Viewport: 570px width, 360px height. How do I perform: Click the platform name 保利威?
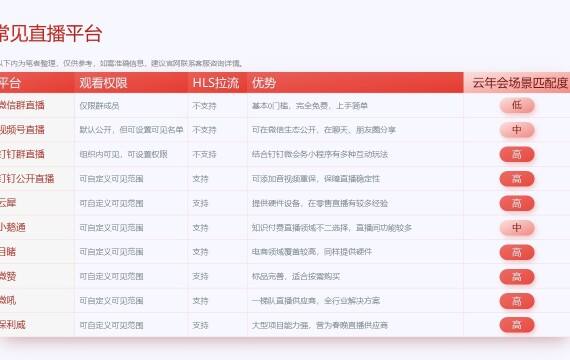pyautogui.click(x=12, y=325)
